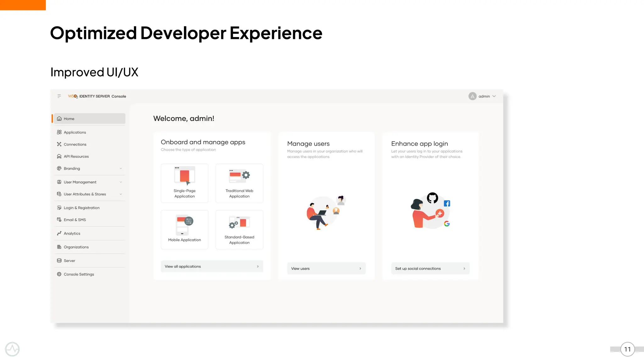Click the Optimized Developer Experience title
This screenshot has width=644, height=362.
[186, 33]
